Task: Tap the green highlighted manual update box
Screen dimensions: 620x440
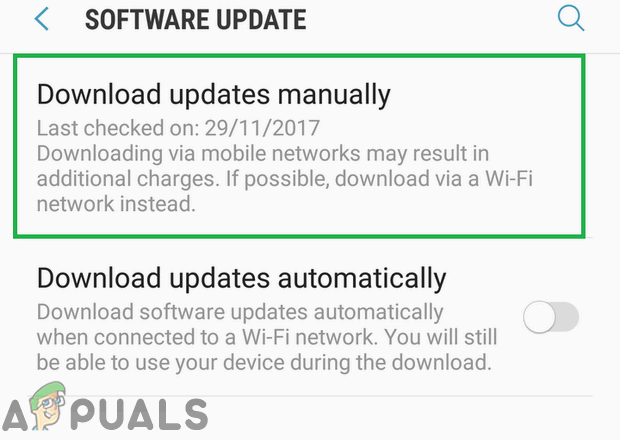Action: tap(299, 146)
